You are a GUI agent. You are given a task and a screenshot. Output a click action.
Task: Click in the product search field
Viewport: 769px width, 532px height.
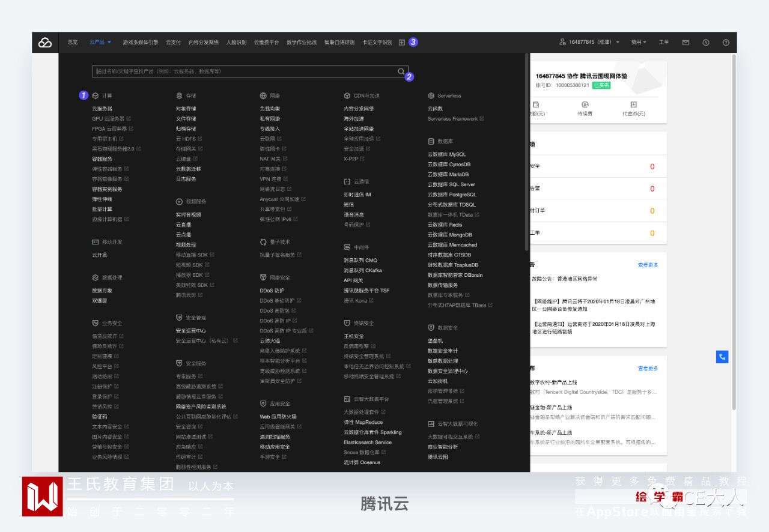click(x=250, y=71)
